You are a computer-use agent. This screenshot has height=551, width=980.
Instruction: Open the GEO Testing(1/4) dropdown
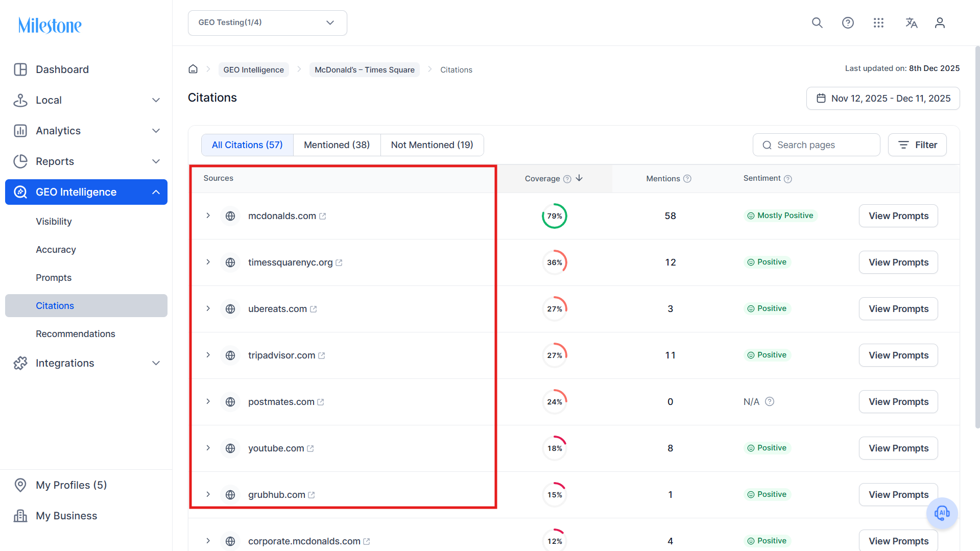pos(268,23)
